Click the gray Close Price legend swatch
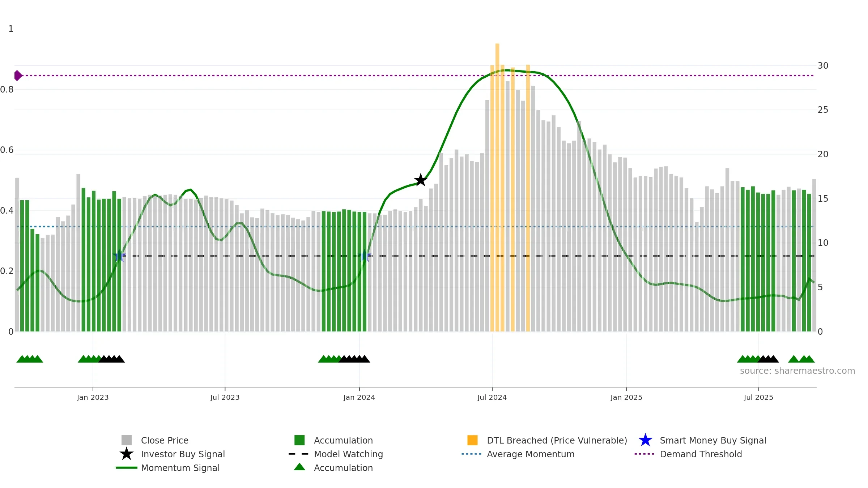Screen dimensions: 868x488 coord(127,440)
